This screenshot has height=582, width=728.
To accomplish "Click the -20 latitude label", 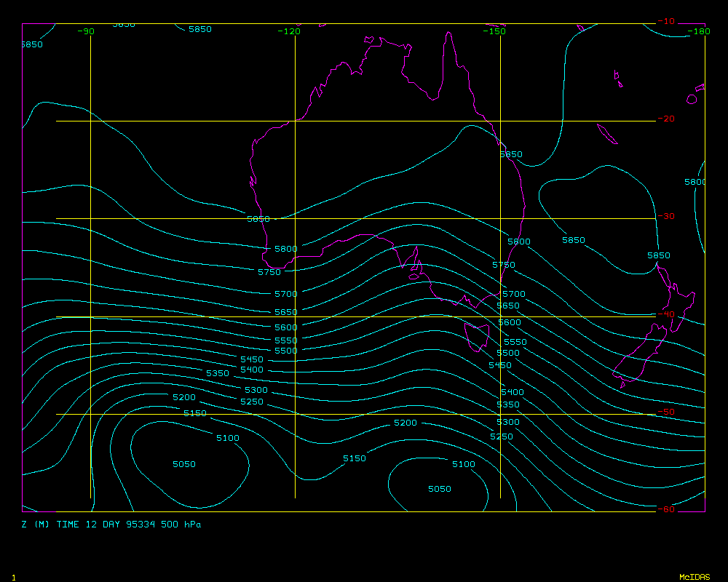I will click(665, 119).
